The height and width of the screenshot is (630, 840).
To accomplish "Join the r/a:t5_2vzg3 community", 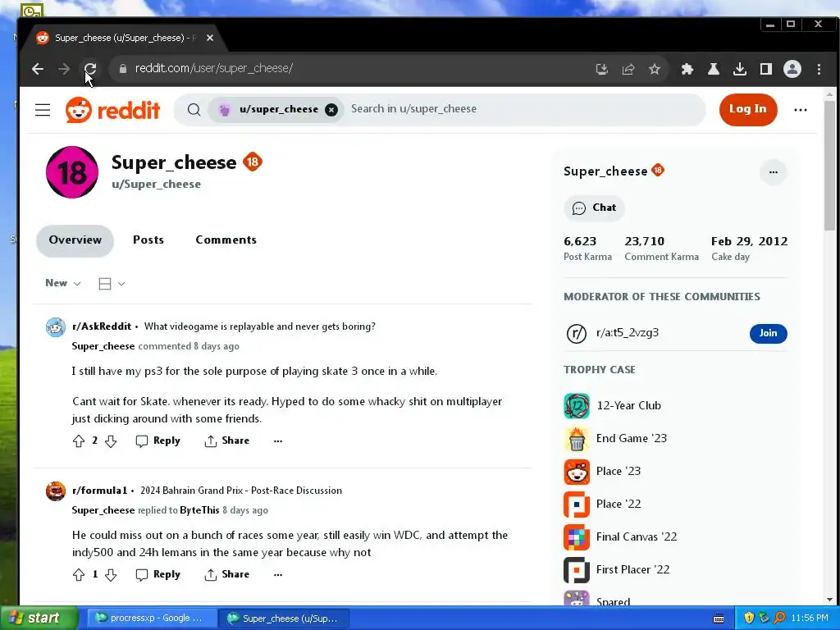I will point(768,333).
